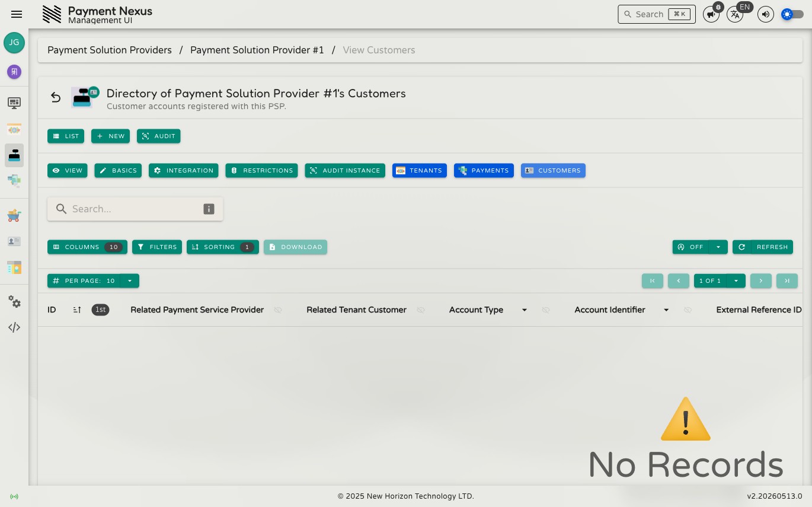Open Payment Solution Provider #1 breadcrumb

[x=257, y=50]
